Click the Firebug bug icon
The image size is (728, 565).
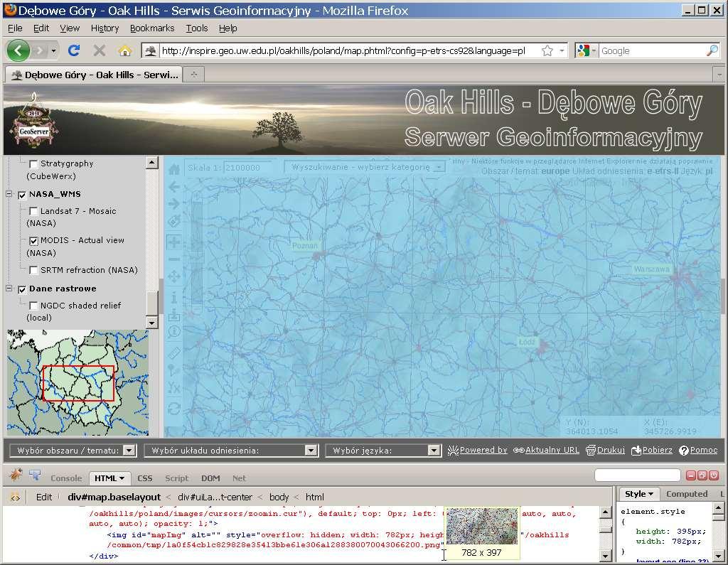tap(15, 475)
